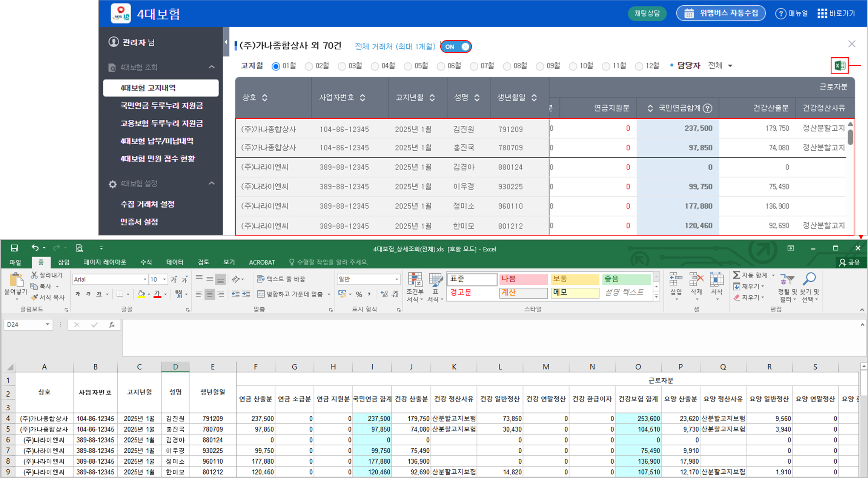Click the Sort & Filter (정렬 및 필터) icon
The width and height of the screenshot is (868, 478).
[787, 280]
